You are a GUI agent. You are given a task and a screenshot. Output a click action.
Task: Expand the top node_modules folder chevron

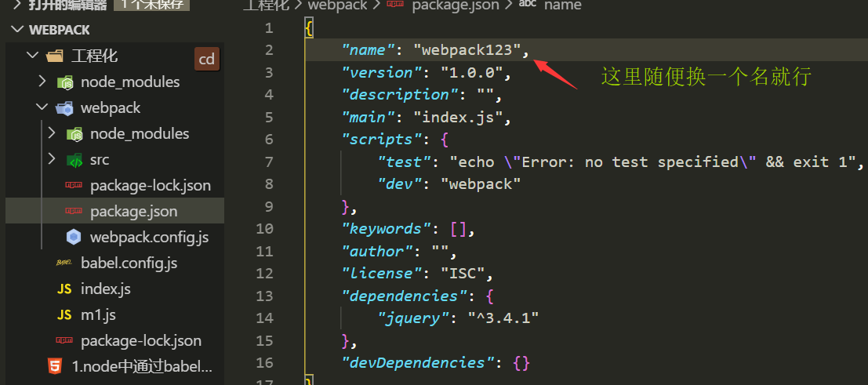point(42,82)
